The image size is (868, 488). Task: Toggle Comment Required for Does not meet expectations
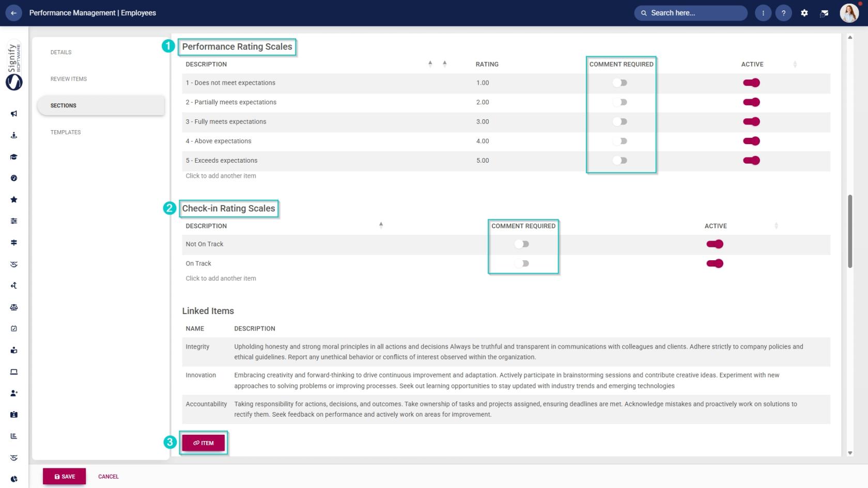(620, 83)
